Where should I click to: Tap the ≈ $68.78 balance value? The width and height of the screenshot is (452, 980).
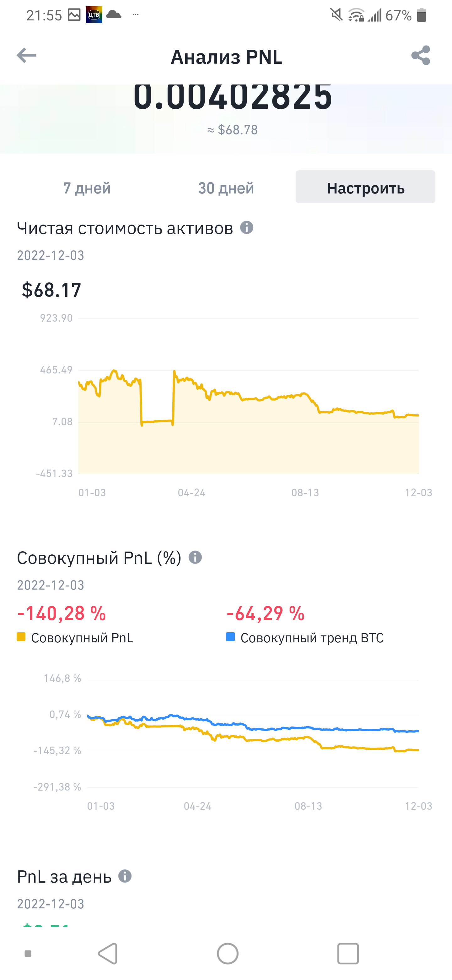[233, 130]
